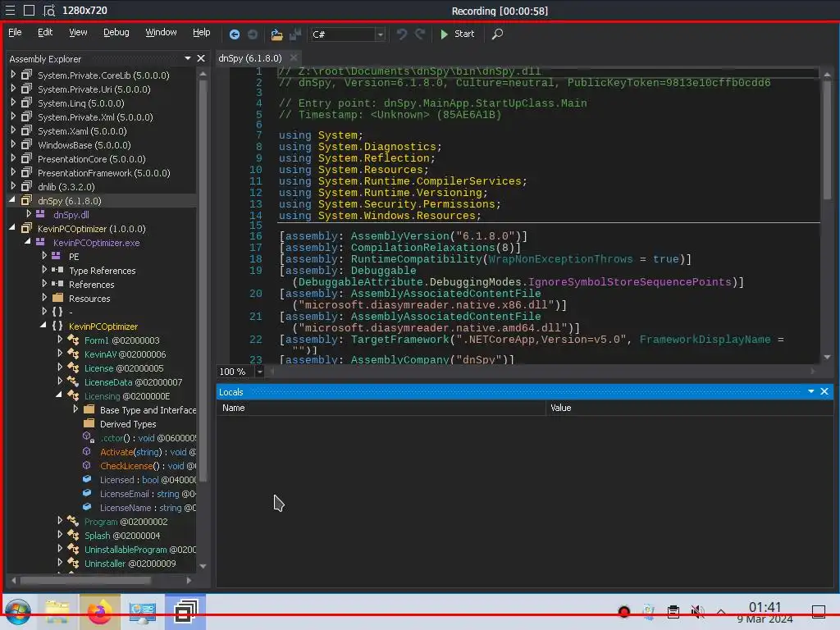
Task: Open the Debug menu
Action: tap(116, 32)
